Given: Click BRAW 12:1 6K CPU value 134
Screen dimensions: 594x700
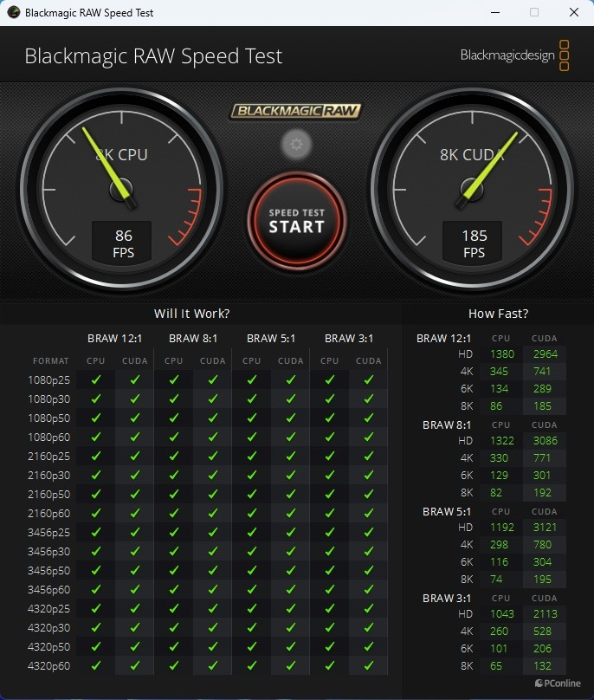Looking at the screenshot, I should tap(499, 389).
